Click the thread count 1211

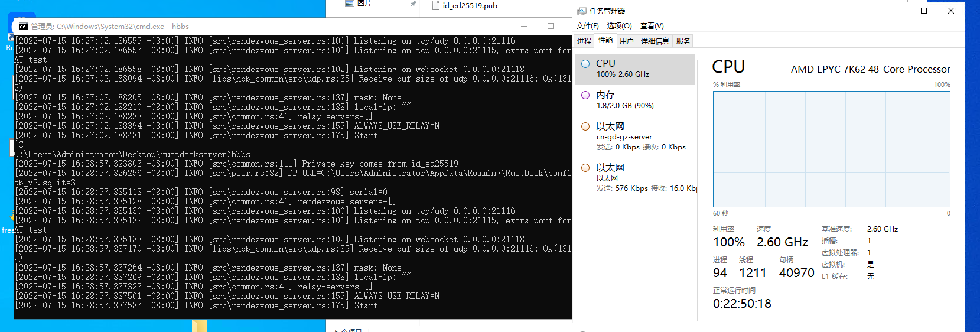coord(753,273)
